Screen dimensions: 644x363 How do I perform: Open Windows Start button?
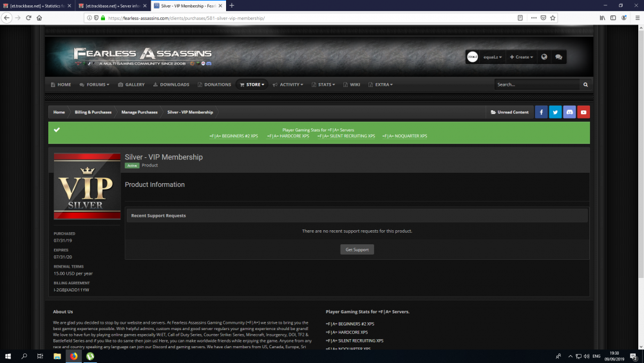click(x=8, y=356)
